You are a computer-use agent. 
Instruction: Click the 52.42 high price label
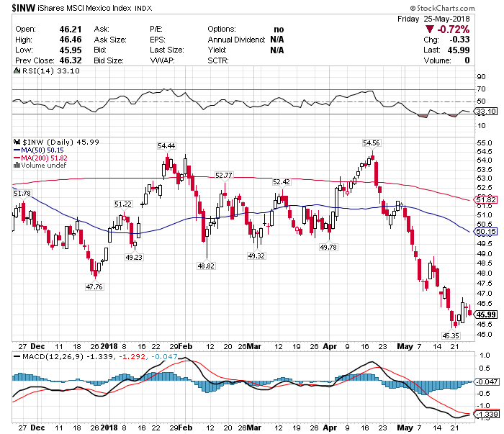coord(282,182)
